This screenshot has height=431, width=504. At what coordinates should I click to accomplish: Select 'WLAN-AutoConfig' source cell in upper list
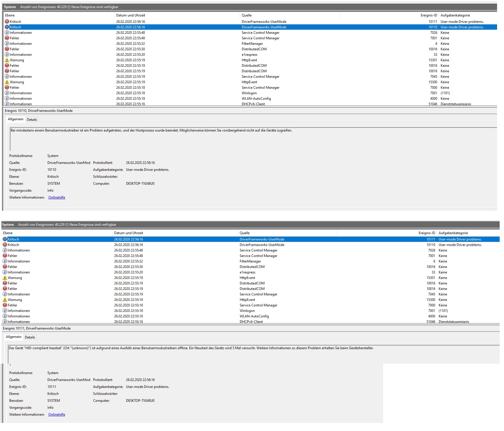point(256,99)
